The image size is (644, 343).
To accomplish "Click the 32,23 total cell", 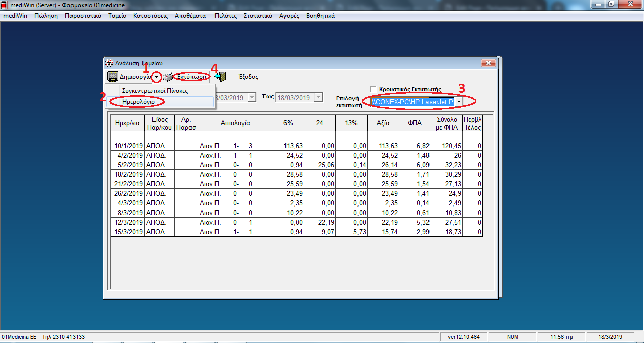I will pyautogui.click(x=447, y=165).
